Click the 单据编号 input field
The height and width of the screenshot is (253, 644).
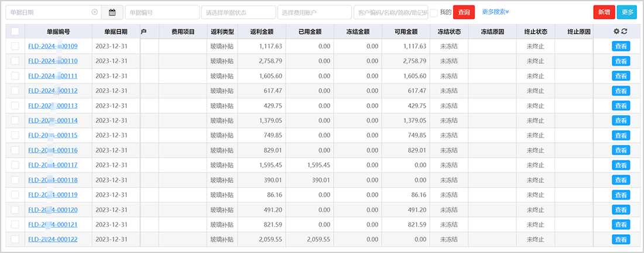tap(161, 12)
